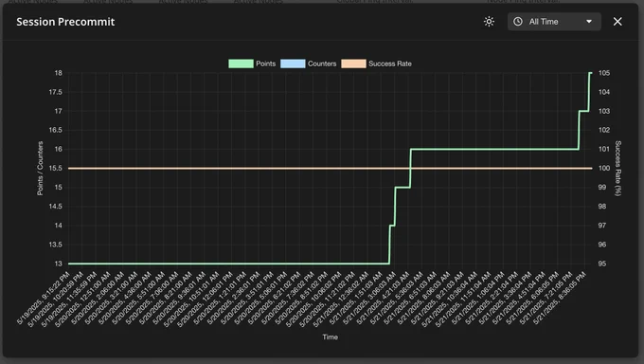Click the 105 value on right axis
The width and height of the screenshot is (644, 364).
[604, 73]
